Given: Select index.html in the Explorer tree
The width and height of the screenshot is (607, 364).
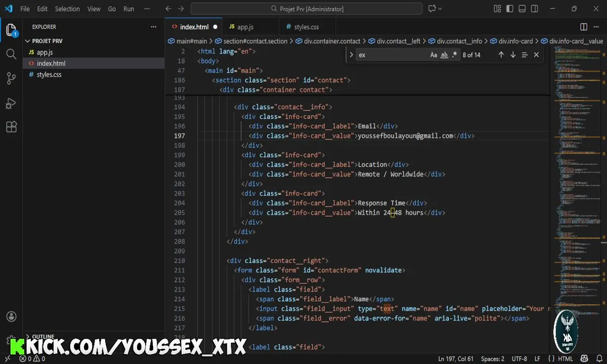Looking at the screenshot, I should pyautogui.click(x=51, y=63).
